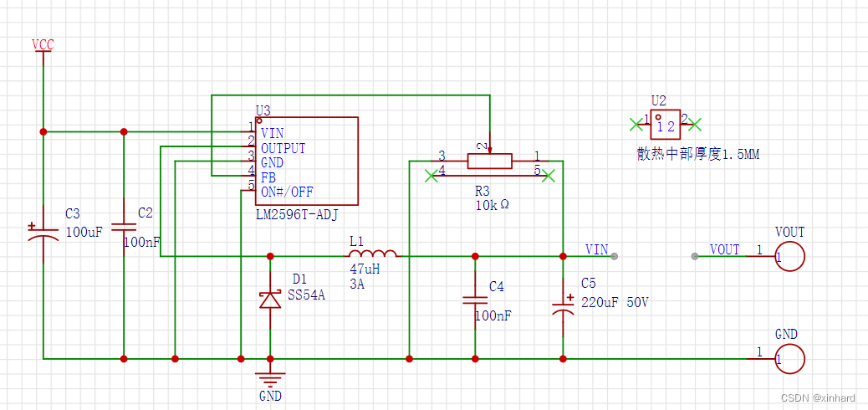Click capacitor C3 symbol
This screenshot has width=868, height=410.
click(x=43, y=233)
